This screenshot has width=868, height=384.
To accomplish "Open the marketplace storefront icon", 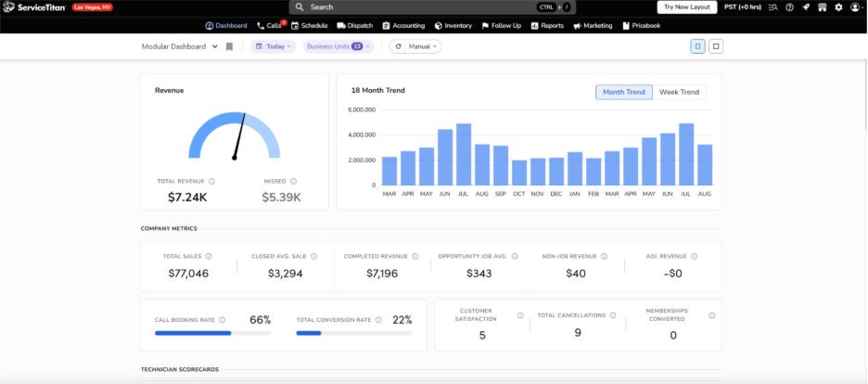I will pyautogui.click(x=823, y=7).
